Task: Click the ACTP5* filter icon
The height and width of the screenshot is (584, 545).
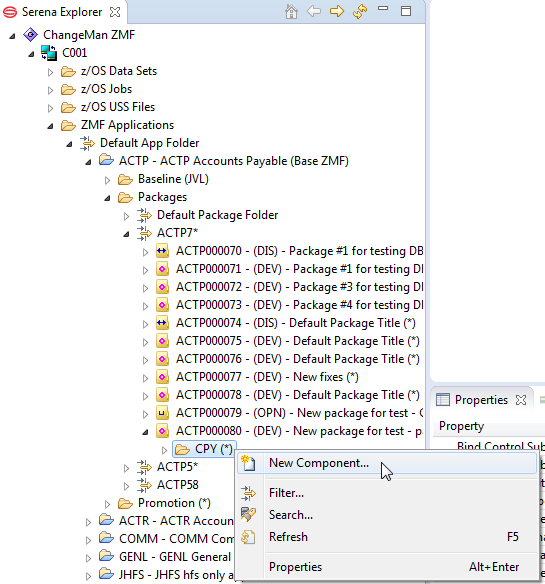Action: coord(144,467)
